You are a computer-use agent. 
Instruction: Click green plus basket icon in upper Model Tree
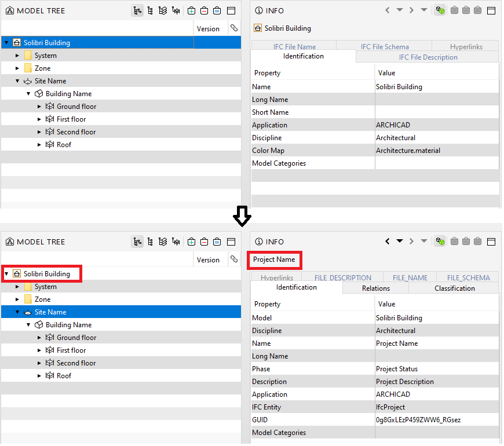(x=192, y=11)
